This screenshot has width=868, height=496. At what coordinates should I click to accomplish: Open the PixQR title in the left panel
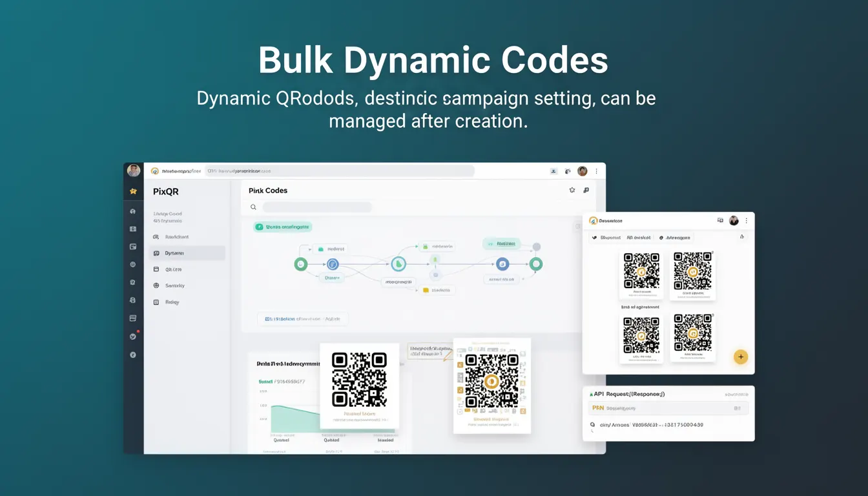click(x=166, y=192)
